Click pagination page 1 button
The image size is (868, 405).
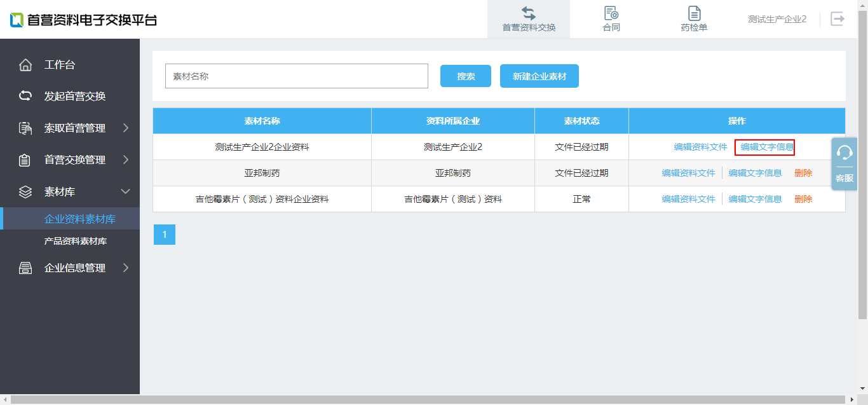point(165,235)
